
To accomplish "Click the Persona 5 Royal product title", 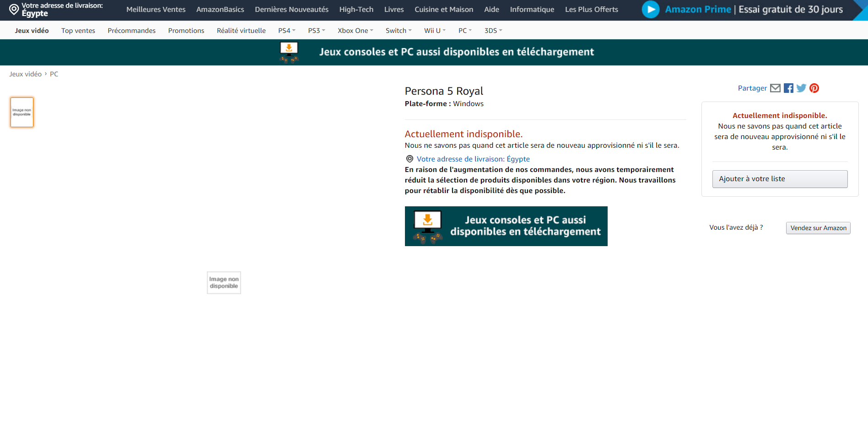I will pyautogui.click(x=444, y=91).
